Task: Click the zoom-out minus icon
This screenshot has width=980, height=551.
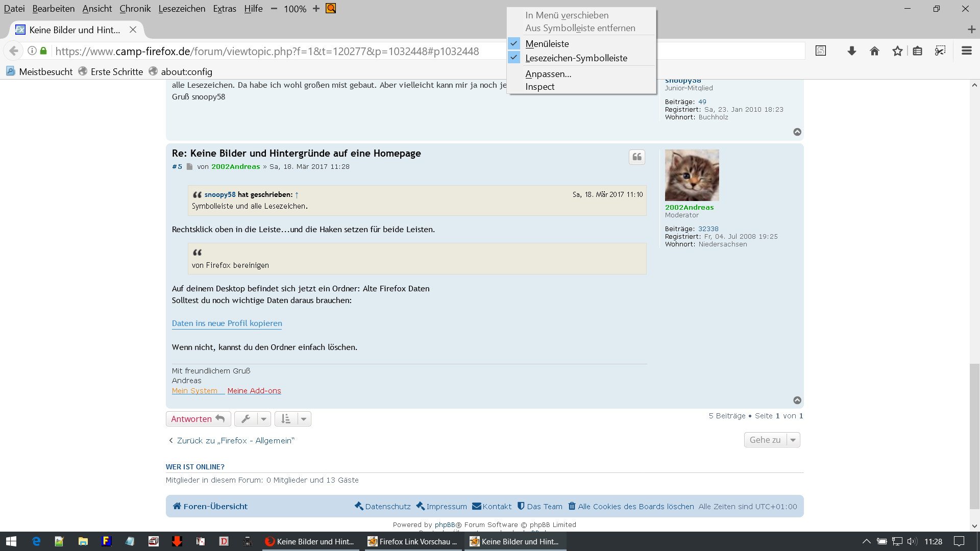Action: pyautogui.click(x=274, y=9)
